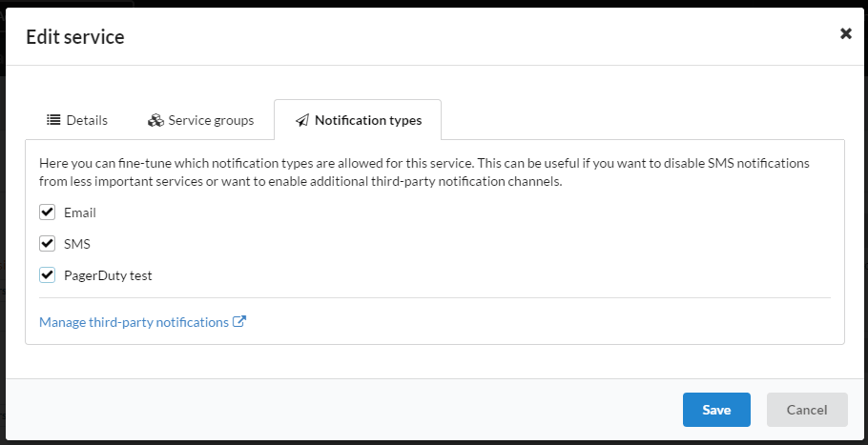Open the Service groups tab
This screenshot has width=868, height=445.
click(200, 120)
